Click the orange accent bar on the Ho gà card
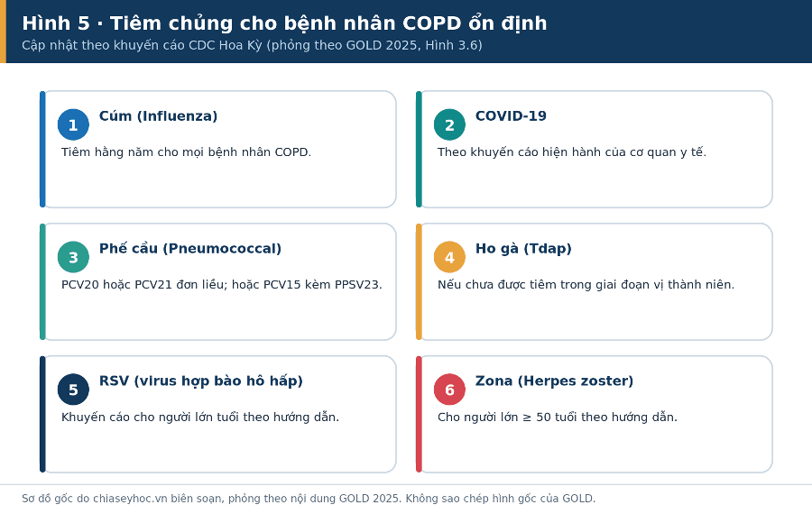The height and width of the screenshot is (514, 812). click(419, 281)
